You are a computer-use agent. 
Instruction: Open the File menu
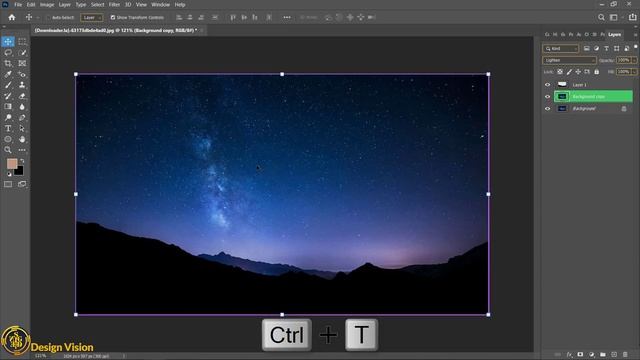click(x=18, y=4)
